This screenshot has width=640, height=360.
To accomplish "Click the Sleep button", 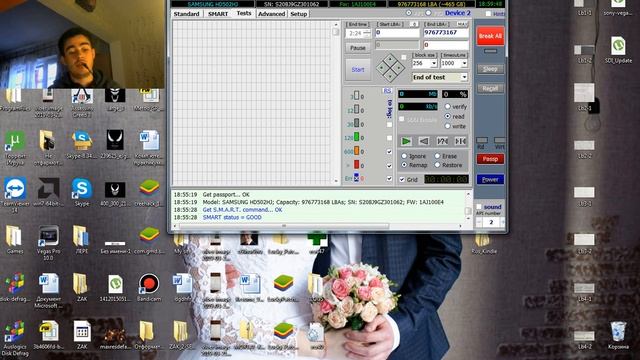I will tap(490, 69).
